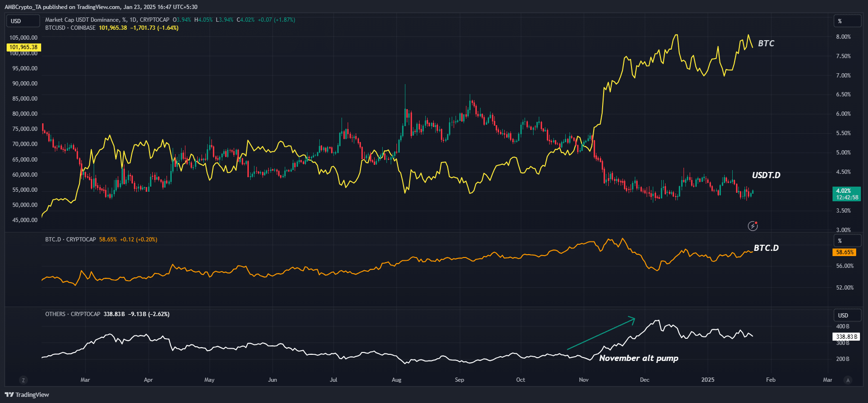
Task: Click the orange 58.65% BTC.D value label
Action: 844,252
